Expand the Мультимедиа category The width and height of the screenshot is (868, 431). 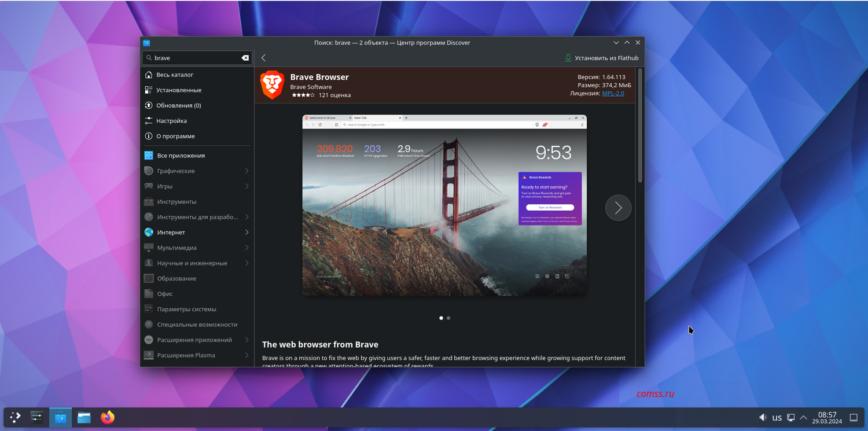(247, 248)
